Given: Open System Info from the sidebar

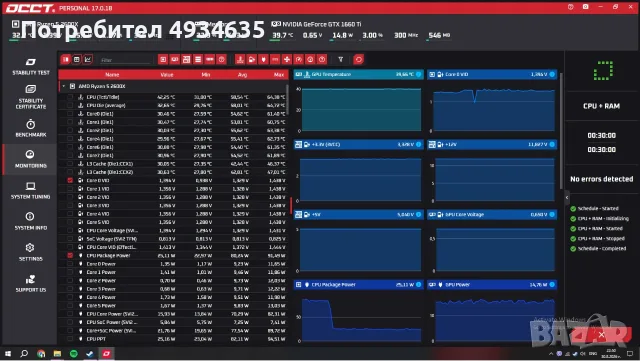Looking at the screenshot, I should tap(31, 221).
